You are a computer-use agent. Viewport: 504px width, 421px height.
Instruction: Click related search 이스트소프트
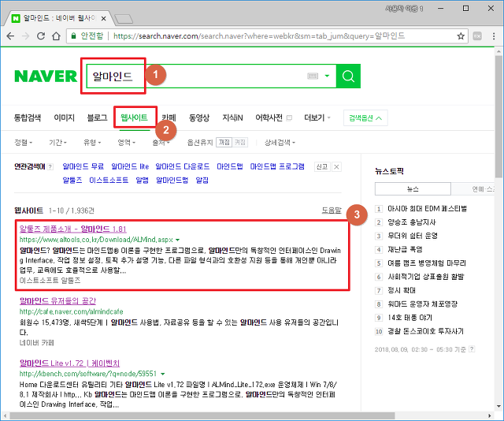(109, 180)
